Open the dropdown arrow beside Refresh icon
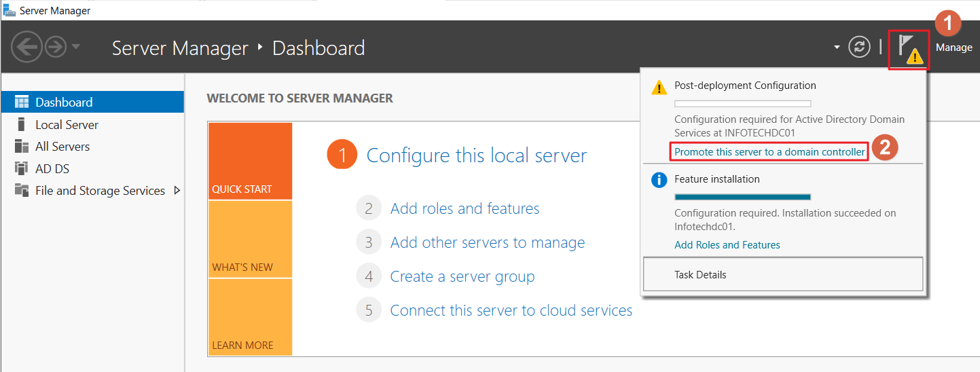 [837, 48]
